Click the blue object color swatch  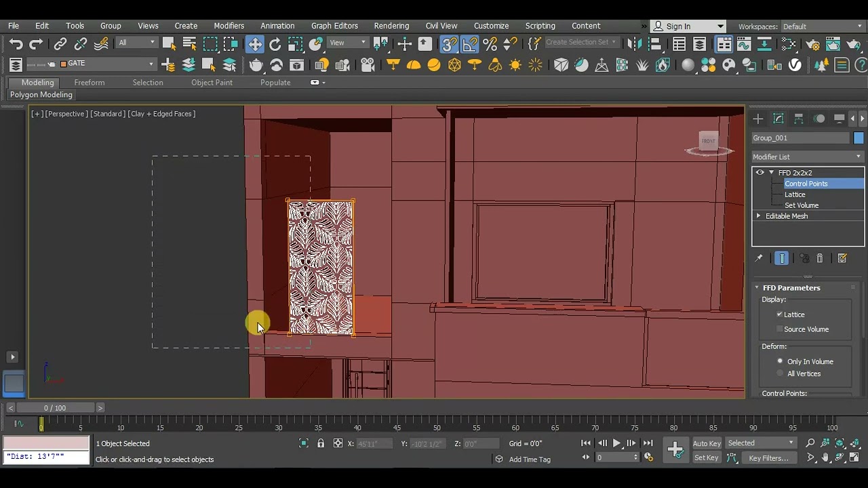point(859,138)
